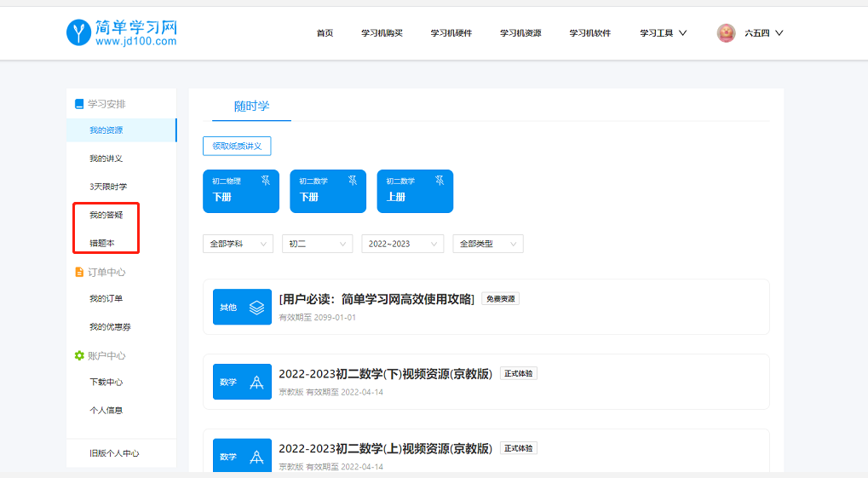This screenshot has width=868, height=478.
Task: Expand the 学习工具 dropdown menu
Action: (x=664, y=33)
